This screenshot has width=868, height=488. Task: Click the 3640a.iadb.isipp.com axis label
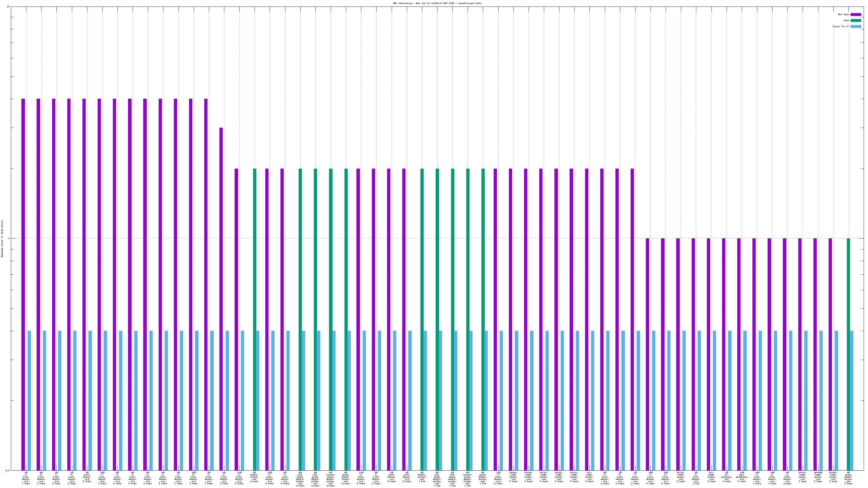[x=513, y=477]
